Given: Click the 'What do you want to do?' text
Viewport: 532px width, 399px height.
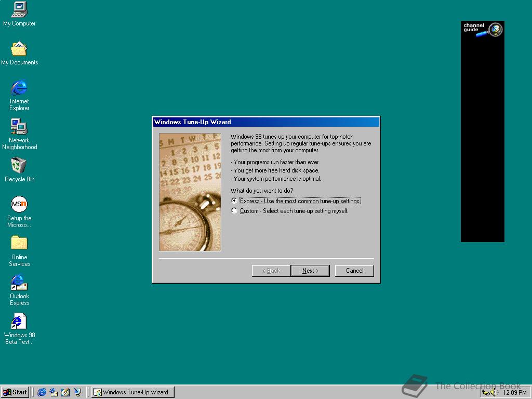Looking at the screenshot, I should point(262,191).
